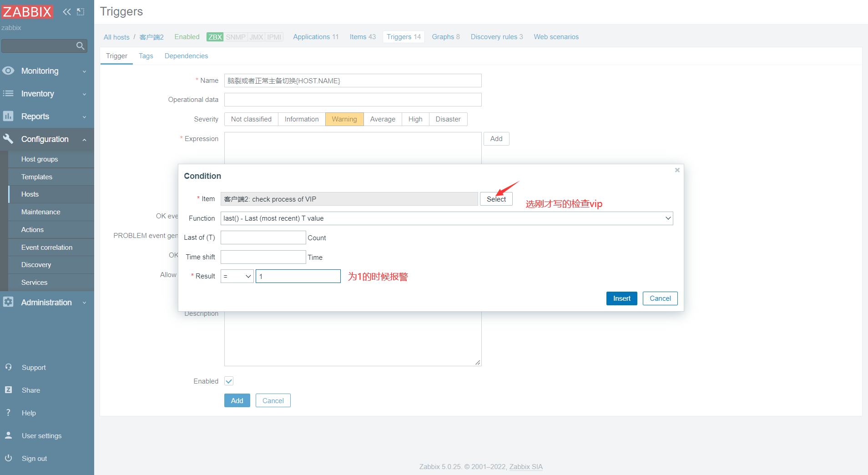Open the Zabbix SIA footer link
Image resolution: width=868 pixels, height=475 pixels.
pyautogui.click(x=526, y=467)
